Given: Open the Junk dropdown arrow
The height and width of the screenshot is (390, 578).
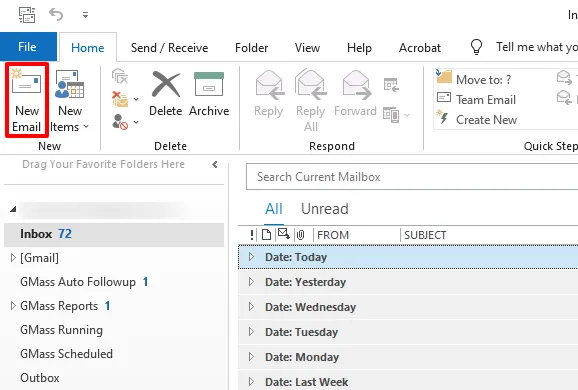Looking at the screenshot, I should click(x=136, y=122).
